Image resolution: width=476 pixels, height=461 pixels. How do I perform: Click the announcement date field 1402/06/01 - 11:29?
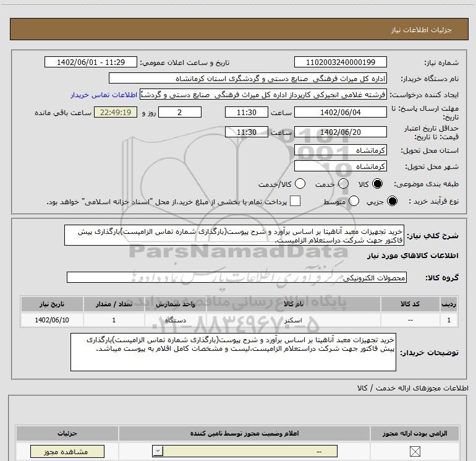point(91,62)
